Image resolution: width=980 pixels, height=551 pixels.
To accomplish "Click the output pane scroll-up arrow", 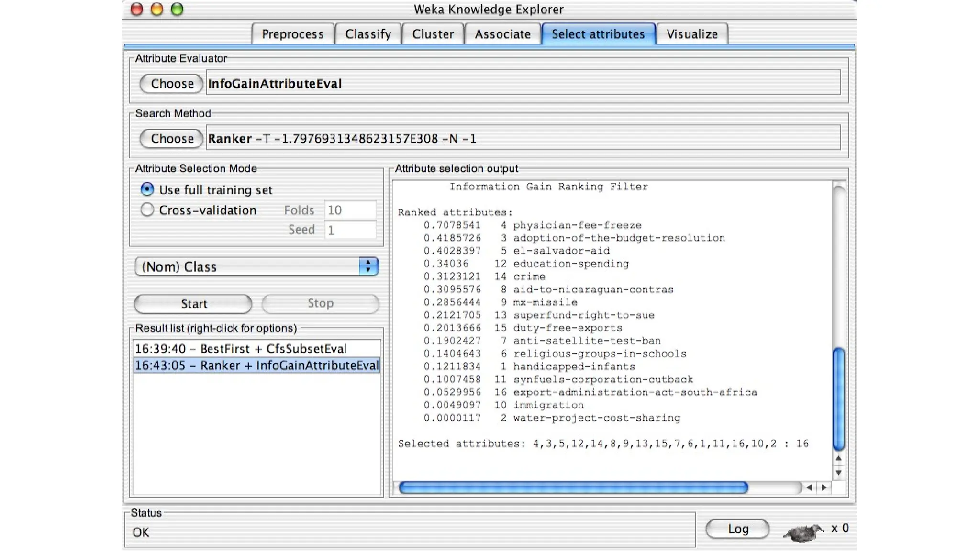I will pos(838,458).
